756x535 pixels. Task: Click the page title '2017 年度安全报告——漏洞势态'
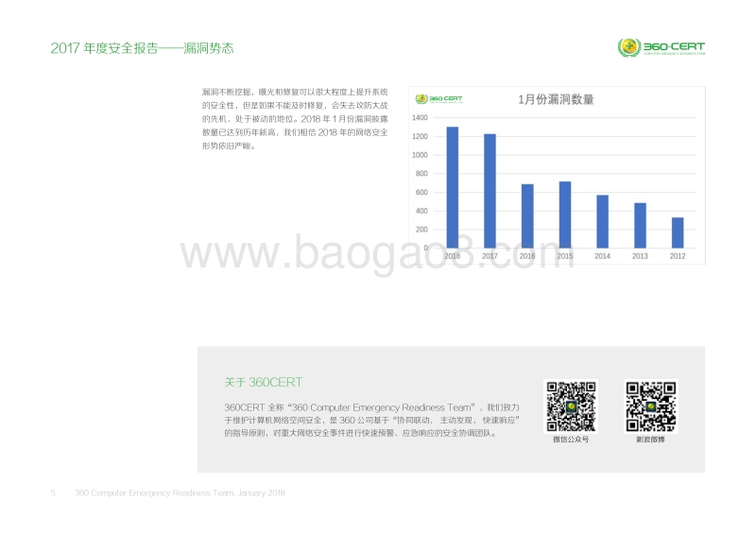click(143, 48)
